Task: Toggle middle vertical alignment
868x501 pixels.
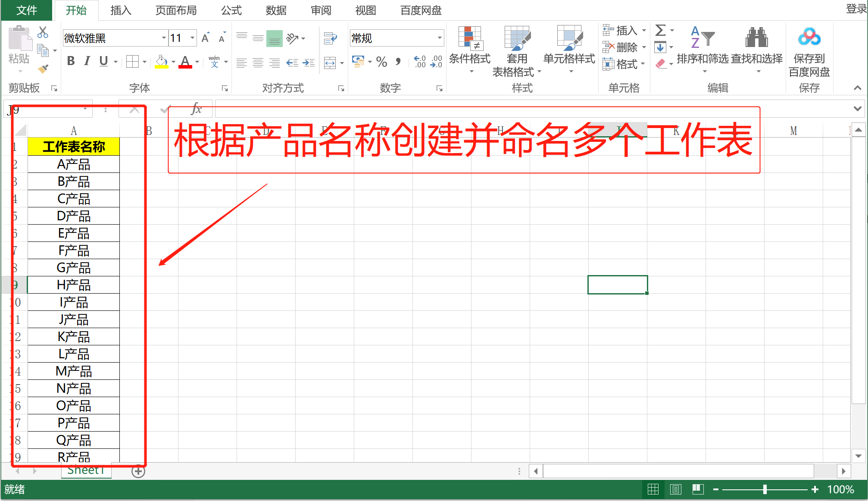Action: (x=258, y=38)
